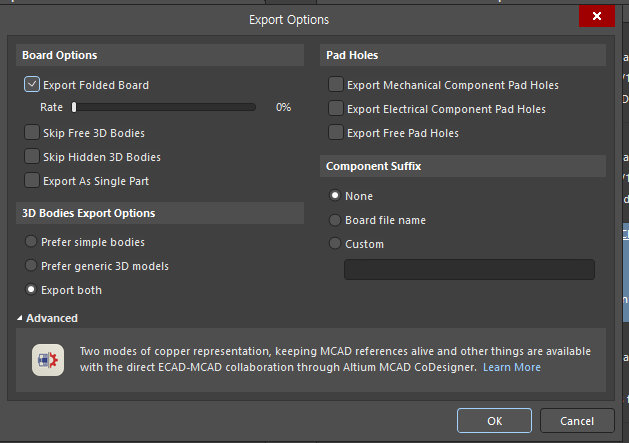Viewport: 629px width, 443px height.
Task: Enable Skip Free 3D Bodies
Action: tap(32, 132)
